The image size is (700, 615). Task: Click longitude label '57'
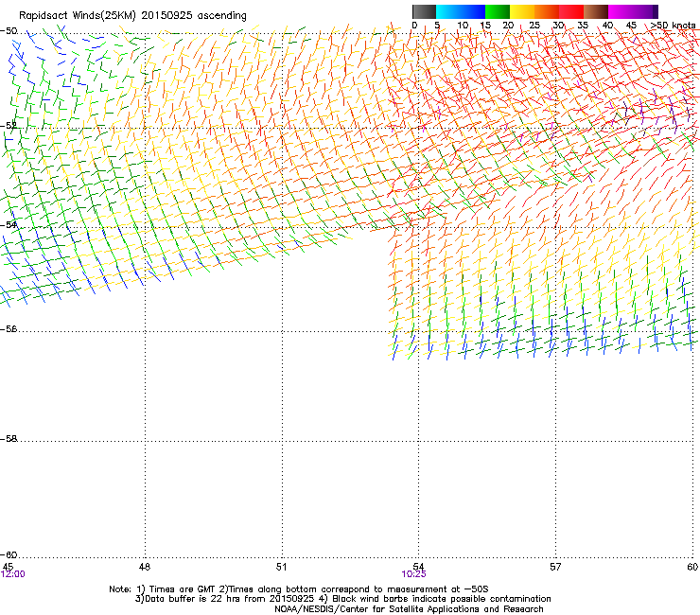pos(555,567)
